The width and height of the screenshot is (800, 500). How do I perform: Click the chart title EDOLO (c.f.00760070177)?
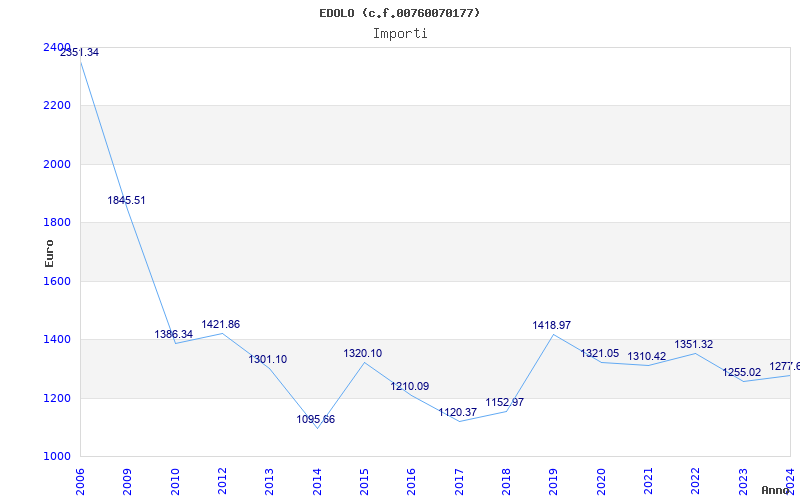coord(400,13)
